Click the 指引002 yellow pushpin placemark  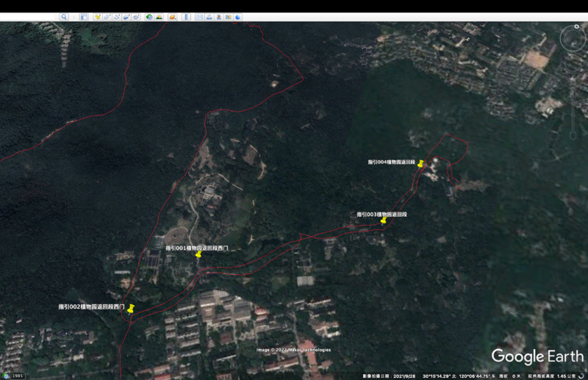click(x=131, y=309)
